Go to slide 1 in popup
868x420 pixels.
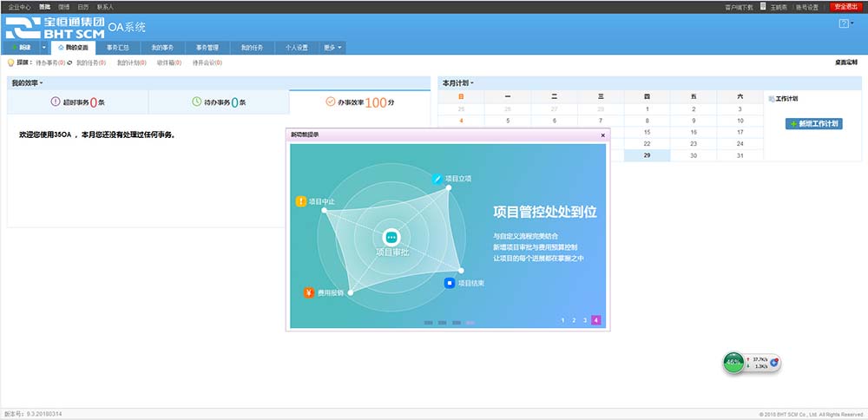click(563, 320)
